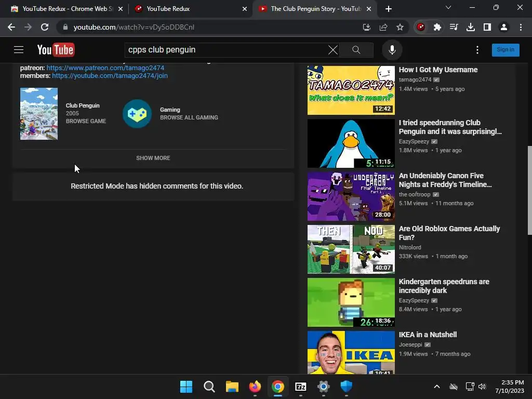Start voice search with the microphone
Image resolution: width=532 pixels, height=399 pixels.
[x=392, y=50]
